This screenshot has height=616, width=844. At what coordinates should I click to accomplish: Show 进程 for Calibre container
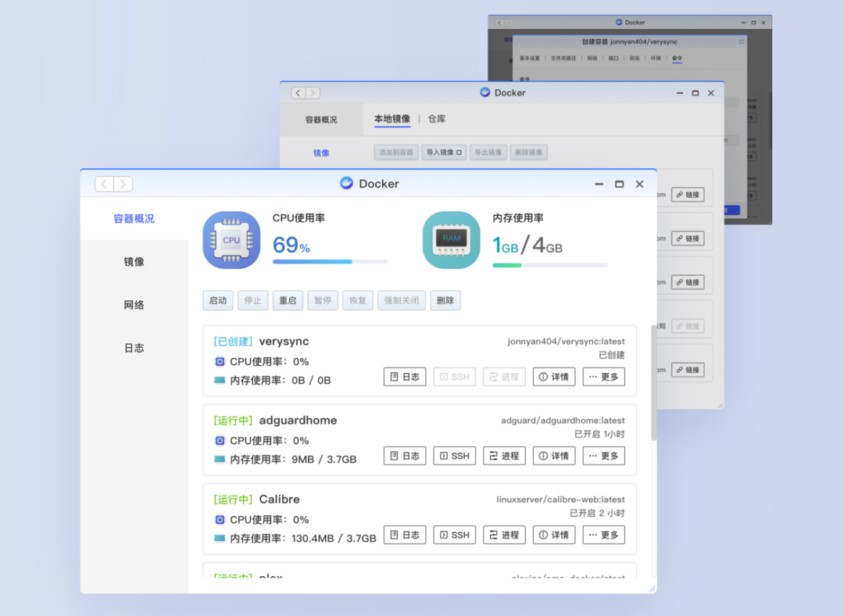(x=504, y=535)
